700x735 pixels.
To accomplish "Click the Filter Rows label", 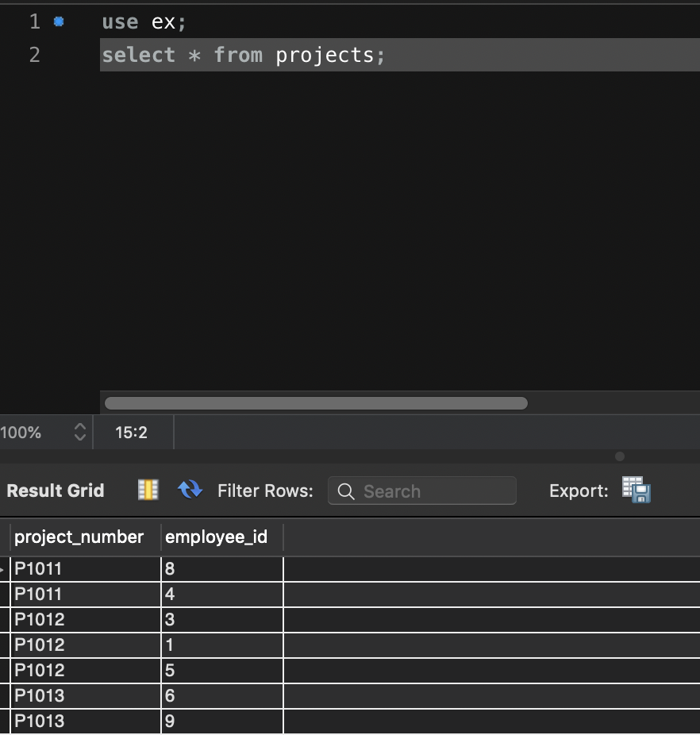I will click(265, 491).
